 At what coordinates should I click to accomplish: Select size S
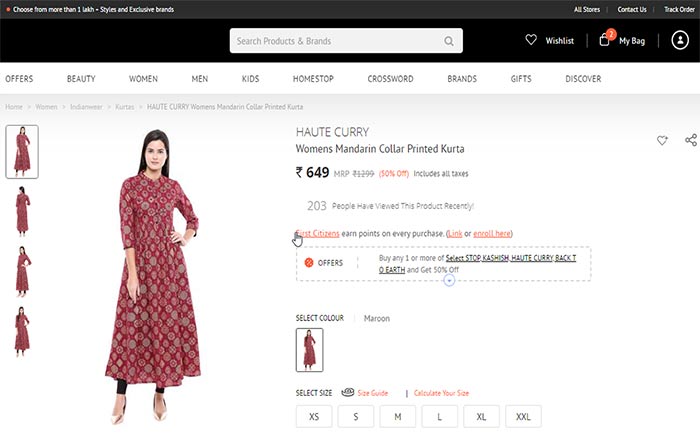point(356,417)
